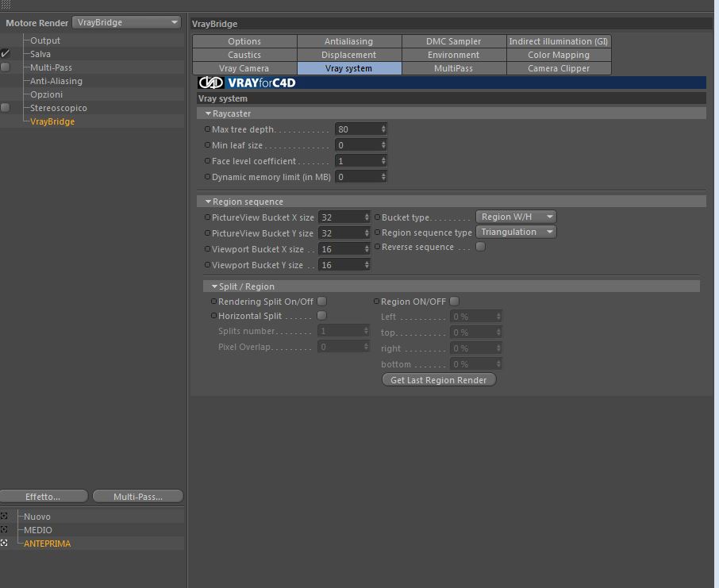
Task: Enable Rendering Split On/Off checkbox
Action: 322,301
